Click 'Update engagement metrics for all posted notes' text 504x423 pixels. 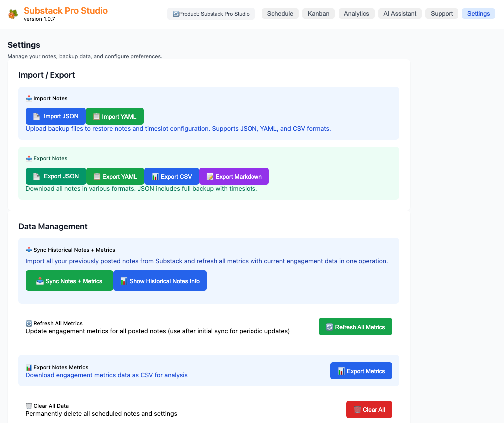point(158,331)
